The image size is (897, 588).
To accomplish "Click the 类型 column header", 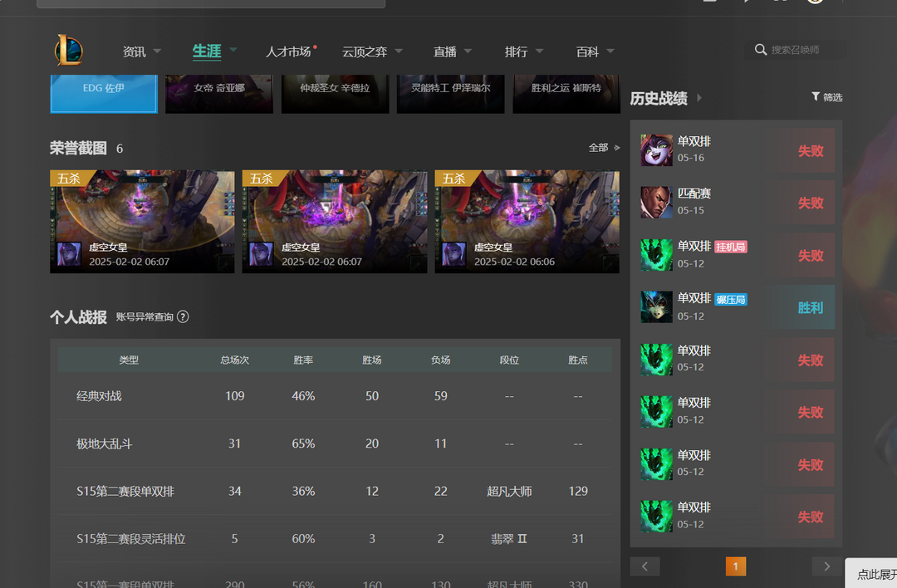I will (x=129, y=360).
